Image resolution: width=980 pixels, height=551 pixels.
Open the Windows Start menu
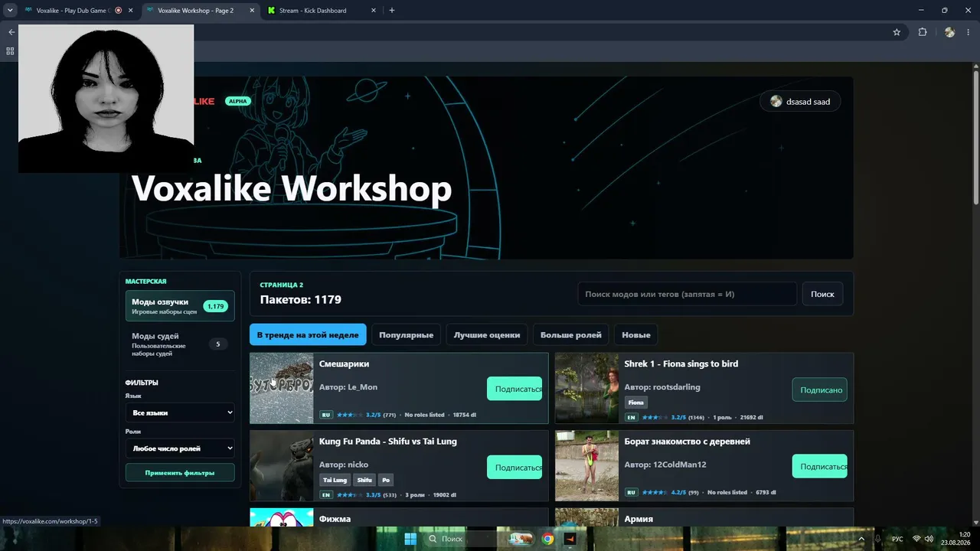point(410,539)
